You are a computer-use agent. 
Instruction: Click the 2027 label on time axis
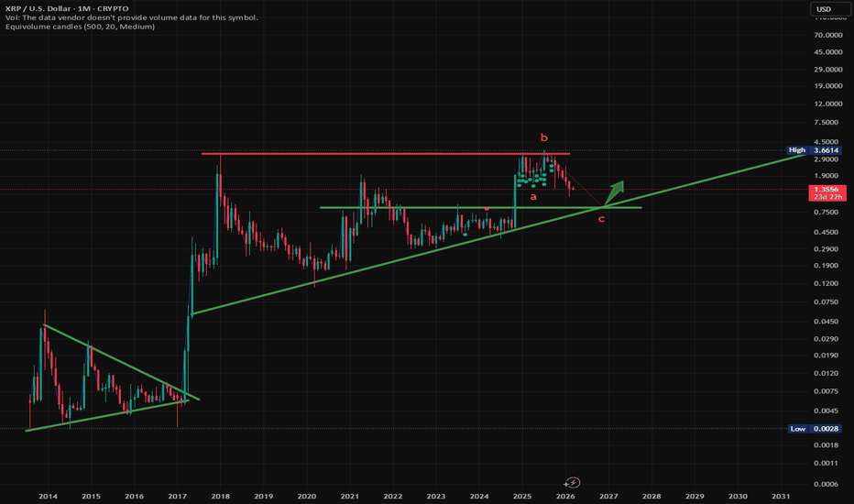click(608, 496)
